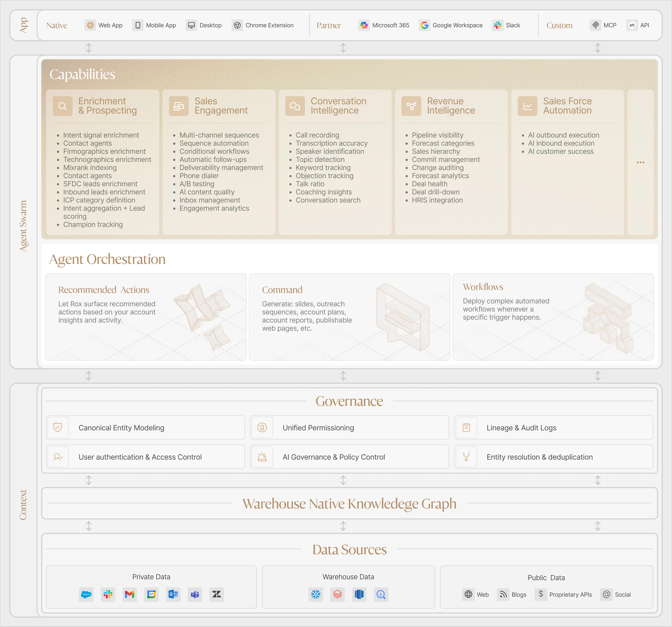Click the Microsoft Teams icon
The height and width of the screenshot is (627, 672).
tap(195, 594)
